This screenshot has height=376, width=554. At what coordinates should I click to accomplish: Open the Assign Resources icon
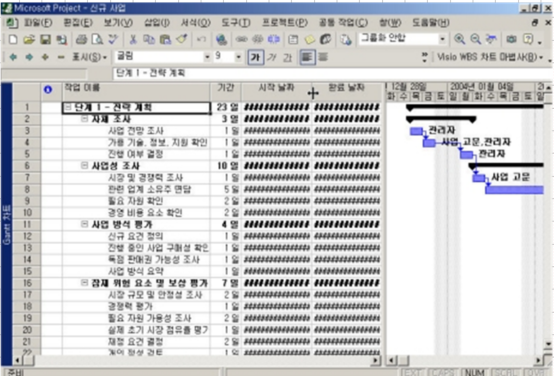point(325,39)
